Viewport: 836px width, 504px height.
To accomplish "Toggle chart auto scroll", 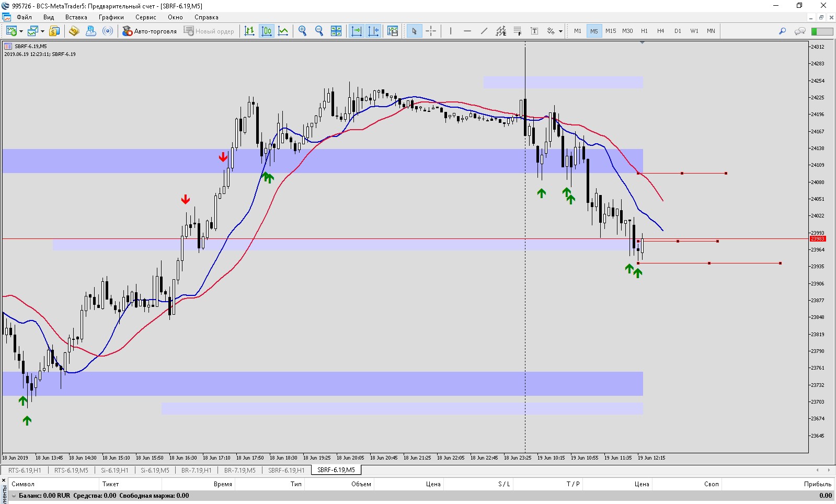I will [x=357, y=31].
